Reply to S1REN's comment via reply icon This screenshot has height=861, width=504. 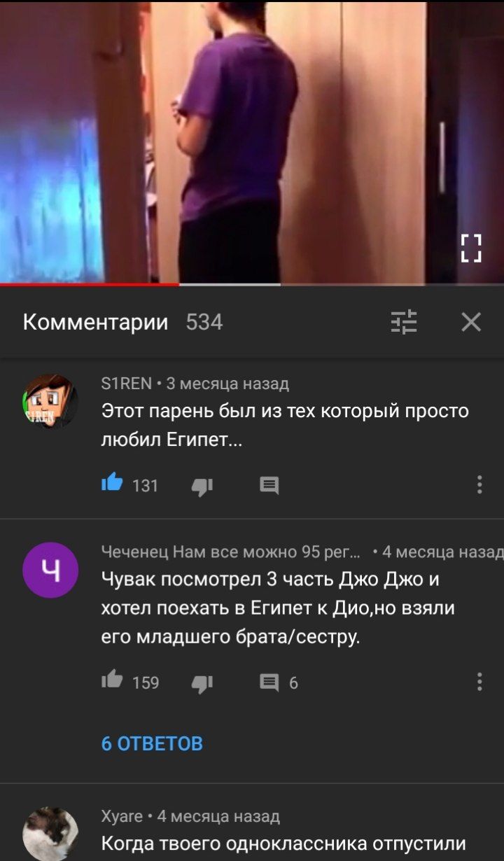tap(269, 485)
